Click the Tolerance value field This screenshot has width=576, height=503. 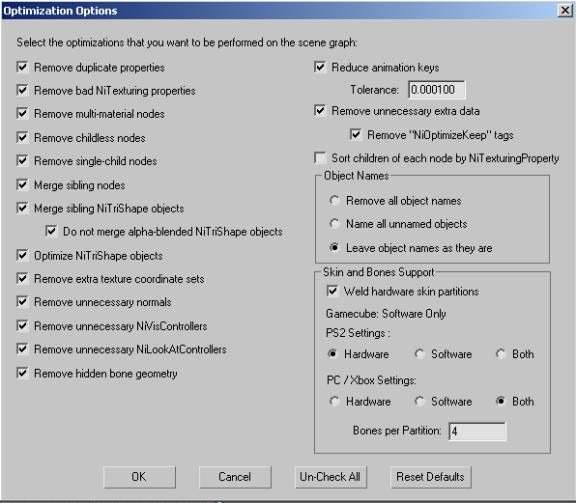436,90
